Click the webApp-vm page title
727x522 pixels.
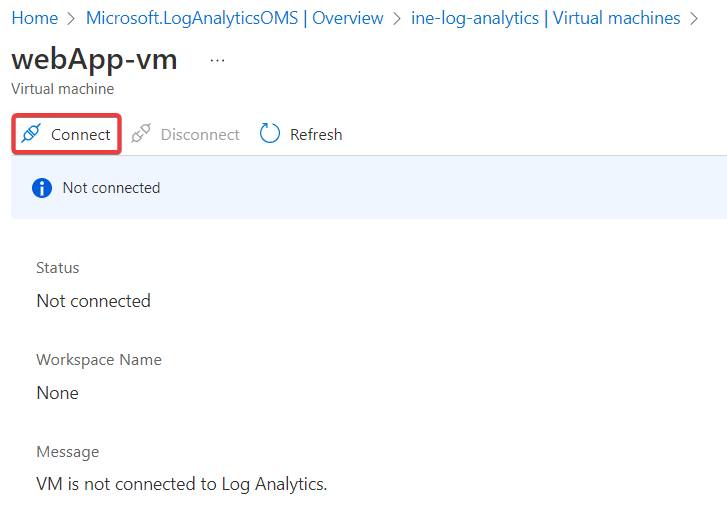tap(94, 59)
